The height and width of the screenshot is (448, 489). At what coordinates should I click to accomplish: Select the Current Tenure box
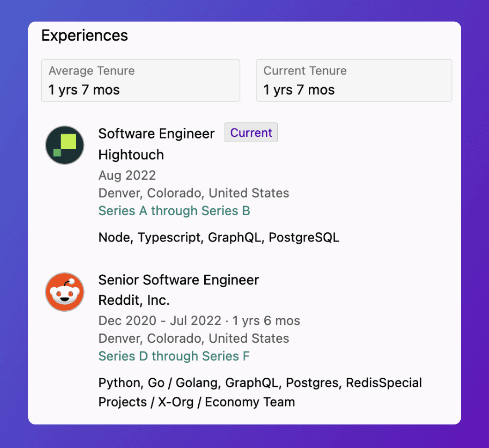click(x=354, y=80)
